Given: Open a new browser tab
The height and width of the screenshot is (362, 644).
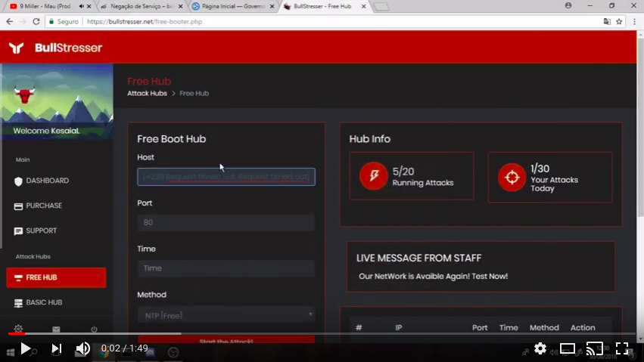Looking at the screenshot, I should 381,7.
